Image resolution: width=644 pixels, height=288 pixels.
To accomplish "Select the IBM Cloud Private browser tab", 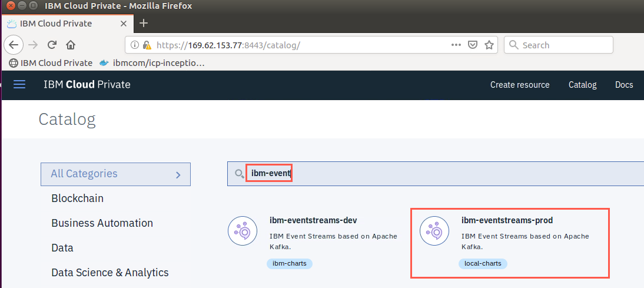I will click(x=67, y=24).
